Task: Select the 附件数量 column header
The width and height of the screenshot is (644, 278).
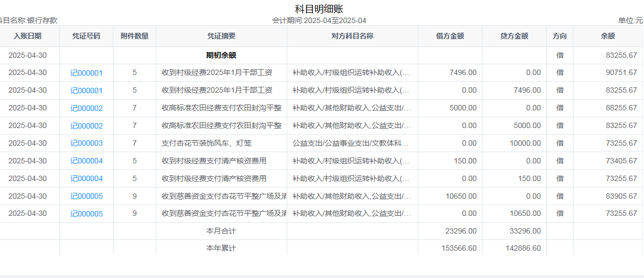Action: click(x=134, y=36)
